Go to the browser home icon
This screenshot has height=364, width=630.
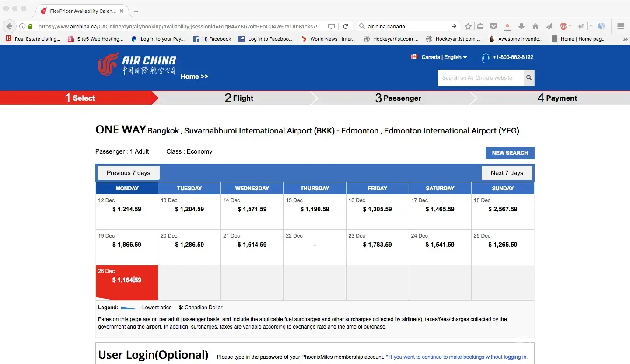535,26
